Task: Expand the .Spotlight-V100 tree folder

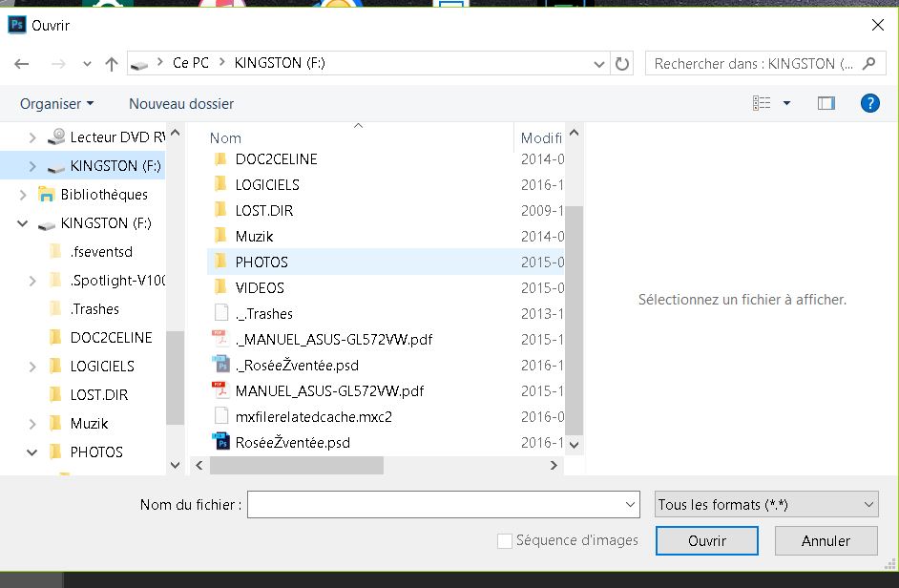Action: point(32,281)
